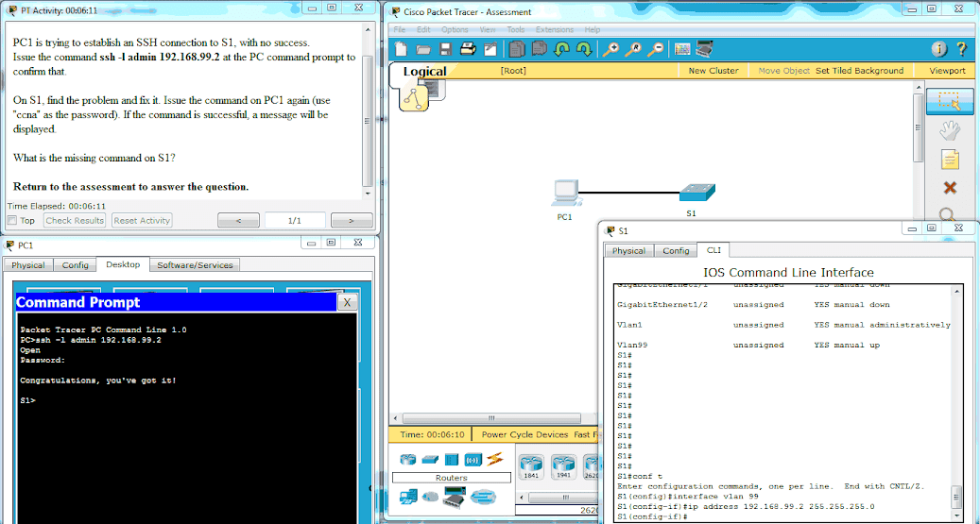The height and width of the screenshot is (524, 980).
Task: Click the logical workspace navigation icon
Action: (x=413, y=99)
